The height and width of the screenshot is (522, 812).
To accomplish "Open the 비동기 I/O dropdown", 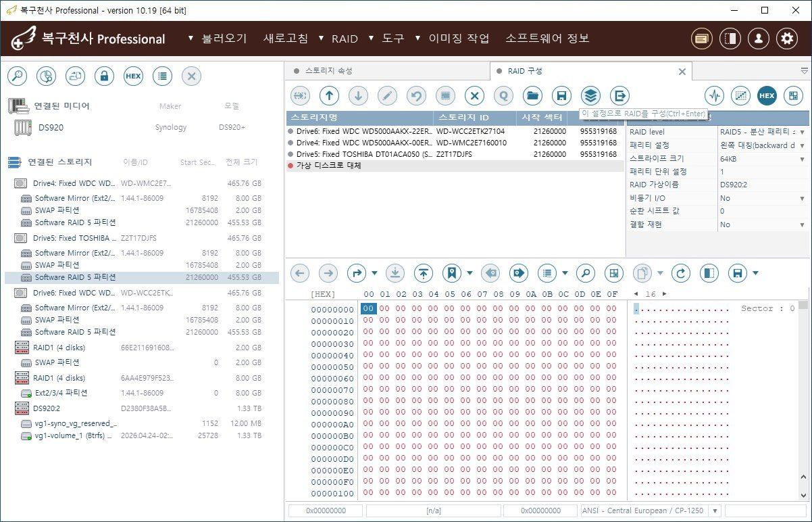I will (802, 198).
